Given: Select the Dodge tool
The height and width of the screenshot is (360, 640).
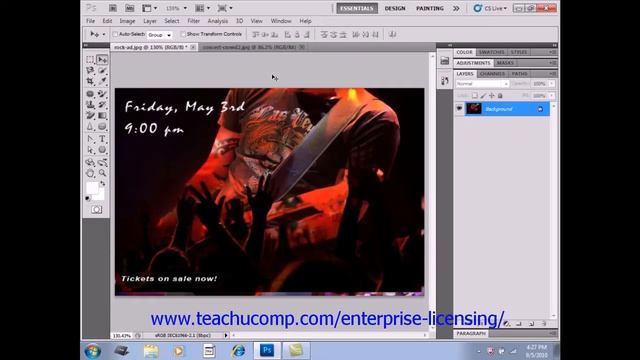Looking at the screenshot, I should (102, 127).
